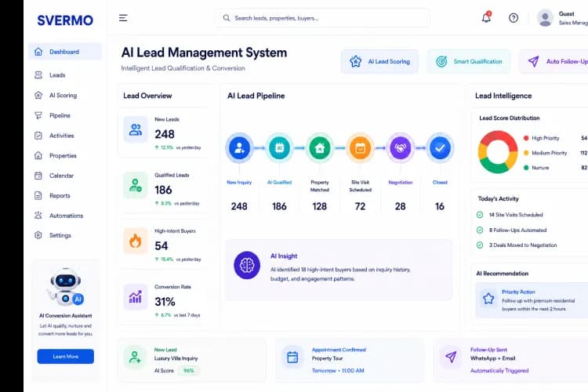Click the SVERMO logo
Screen dimensions: 588x392
pos(65,20)
